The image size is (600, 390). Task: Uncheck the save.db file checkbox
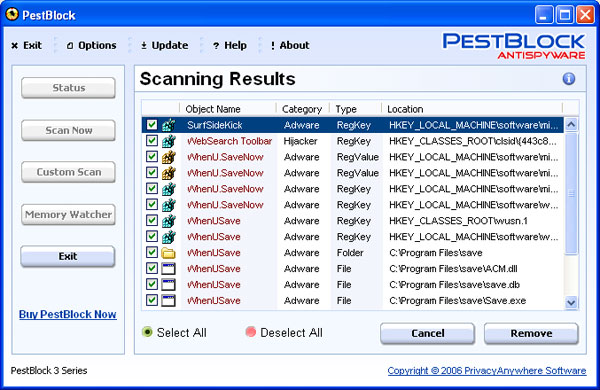coord(152,285)
